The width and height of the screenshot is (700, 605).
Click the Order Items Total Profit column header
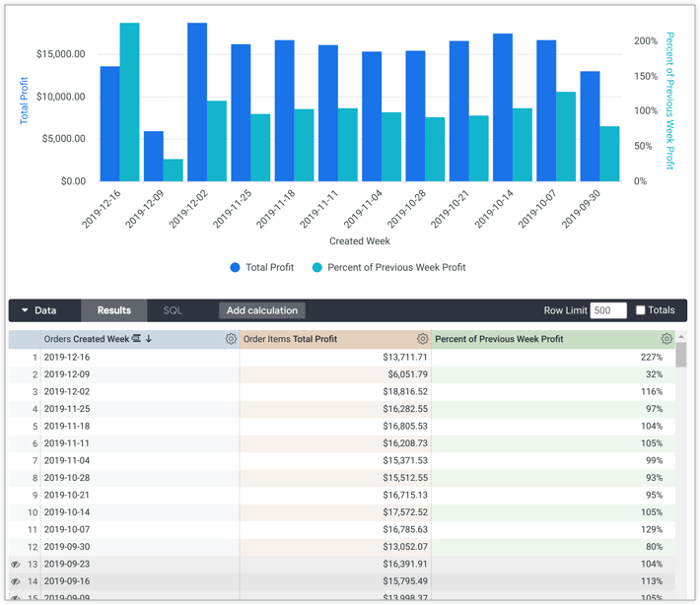[x=290, y=339]
